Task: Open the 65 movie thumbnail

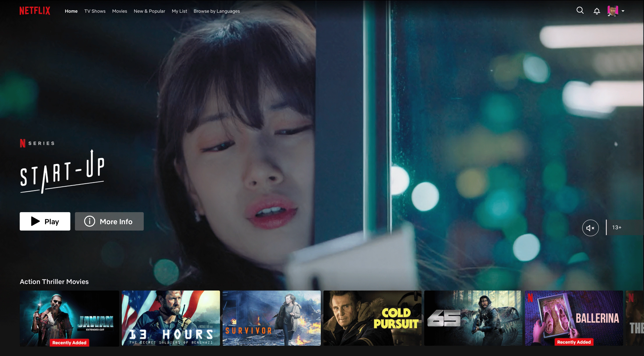Action: 473,318
